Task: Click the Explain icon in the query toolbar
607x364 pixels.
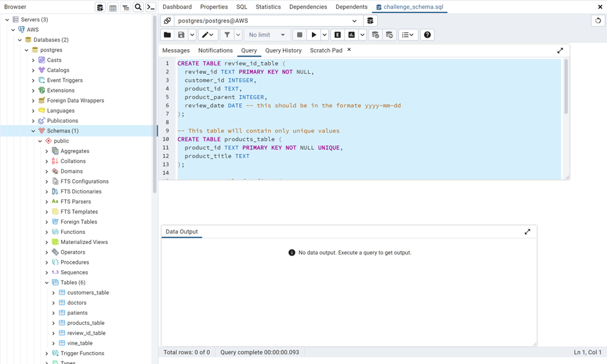Action: click(337, 35)
